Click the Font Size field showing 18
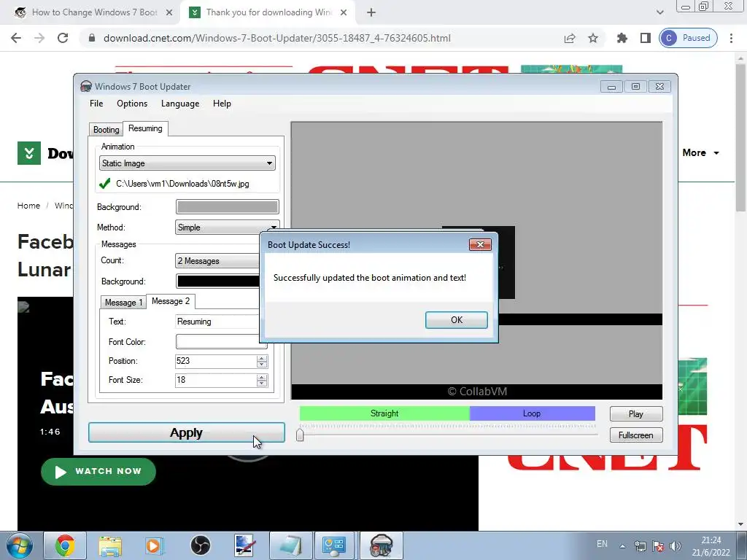 pyautogui.click(x=216, y=380)
